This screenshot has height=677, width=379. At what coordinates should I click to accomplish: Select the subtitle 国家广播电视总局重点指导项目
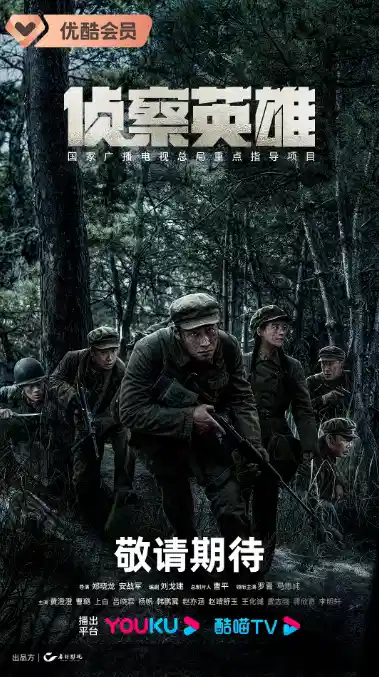(x=191, y=156)
